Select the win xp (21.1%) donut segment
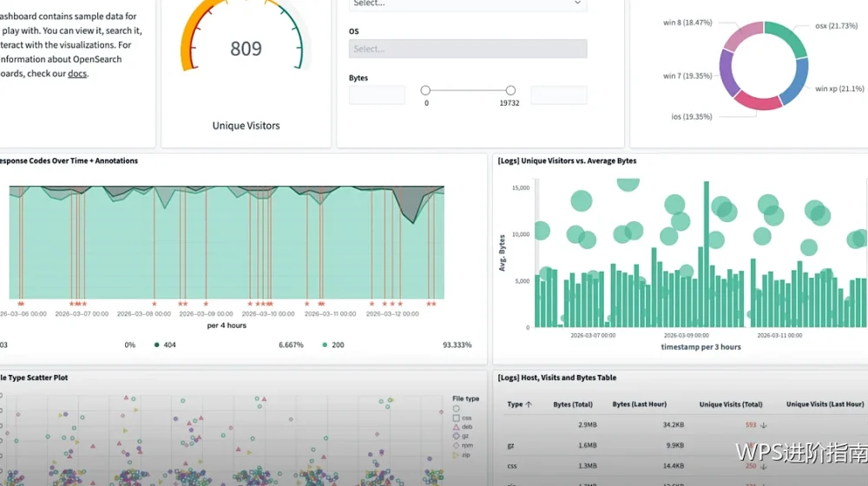868x486 pixels. [797, 82]
